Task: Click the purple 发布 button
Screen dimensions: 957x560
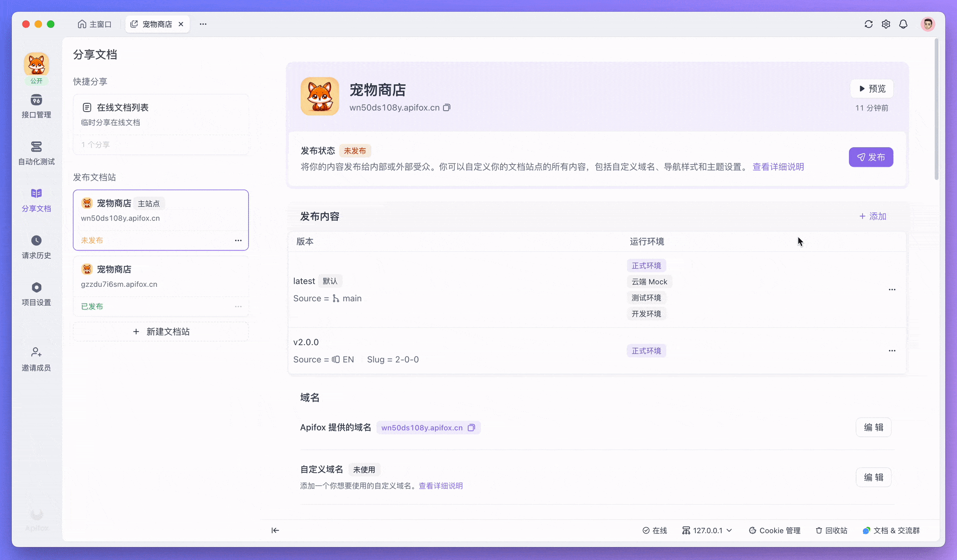Action: [871, 157]
